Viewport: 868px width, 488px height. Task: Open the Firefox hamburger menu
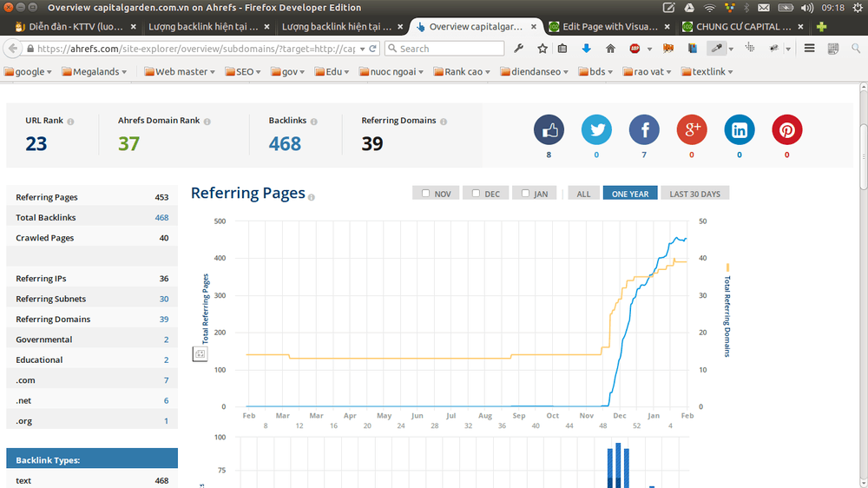pos(809,49)
